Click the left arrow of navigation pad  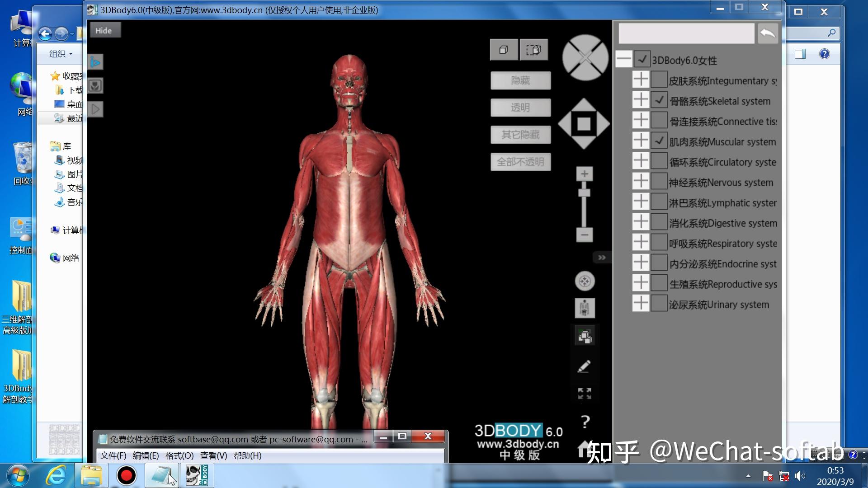[565, 124]
